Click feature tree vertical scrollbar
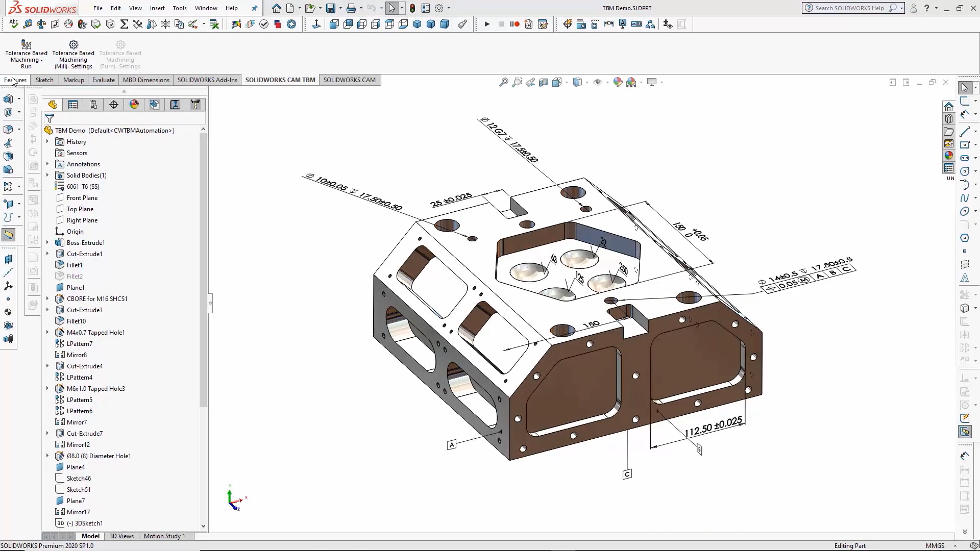This screenshot has height=551, width=980. (x=203, y=270)
